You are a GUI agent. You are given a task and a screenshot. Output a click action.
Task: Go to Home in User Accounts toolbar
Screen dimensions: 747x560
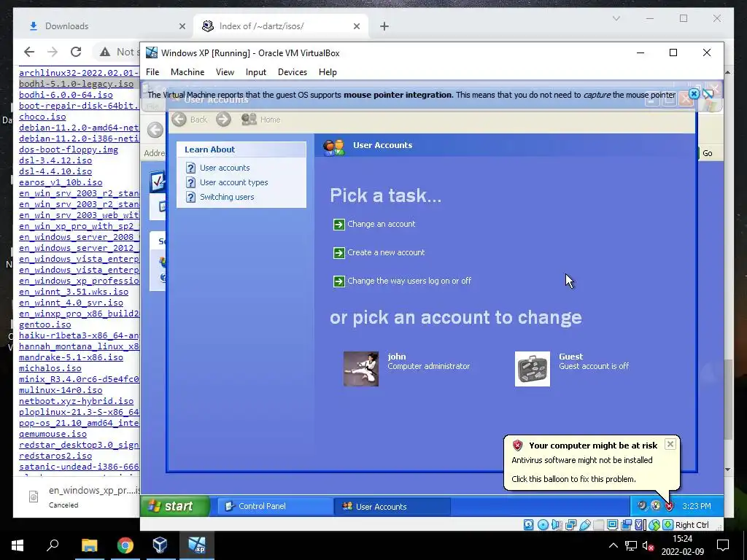260,120
